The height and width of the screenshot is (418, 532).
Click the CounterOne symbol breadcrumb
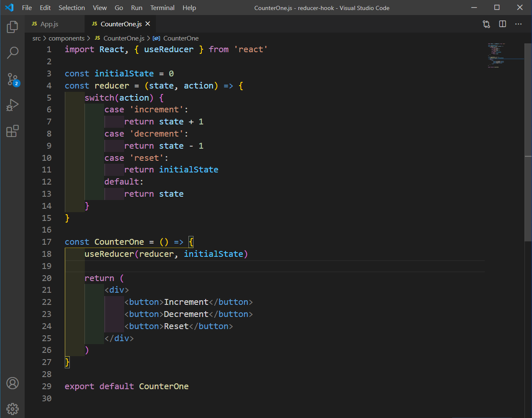[x=181, y=38]
